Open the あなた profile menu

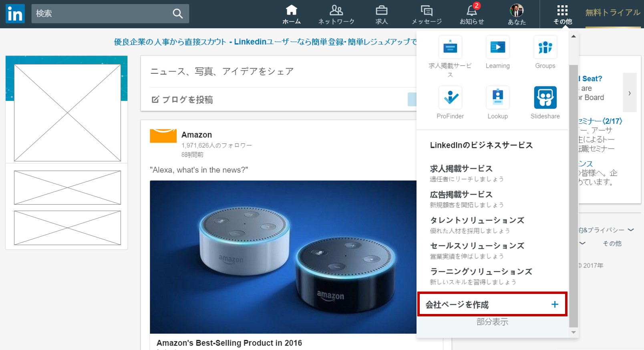(517, 14)
